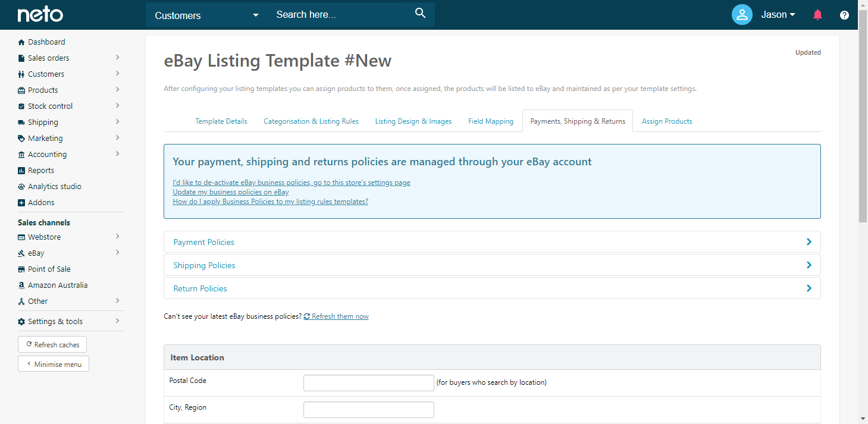Open How do I apply Business Policies link

[x=271, y=202]
